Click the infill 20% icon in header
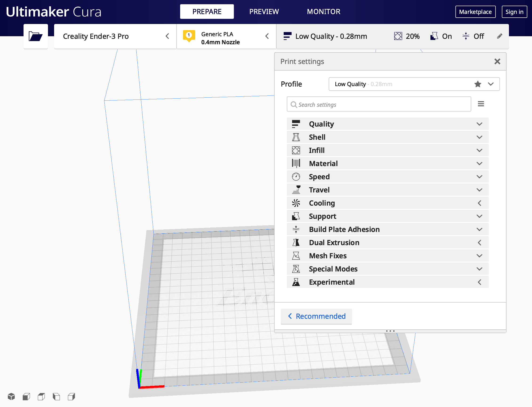The image size is (532, 407). (x=398, y=36)
